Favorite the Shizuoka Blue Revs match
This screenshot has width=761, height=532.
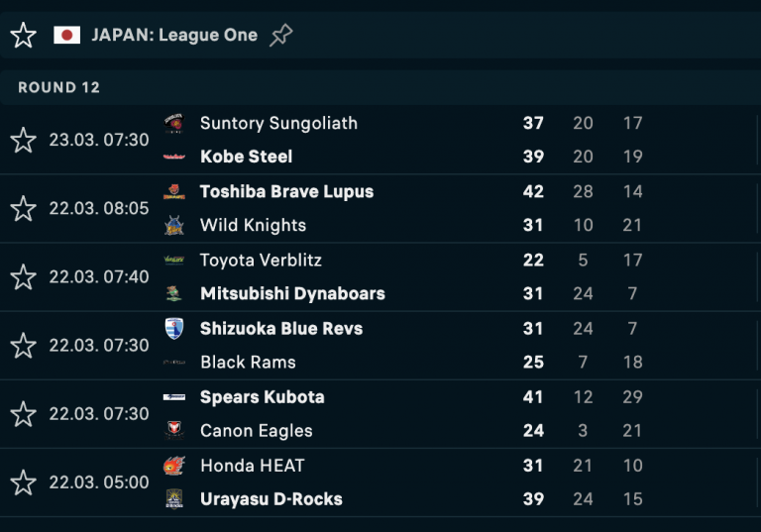click(x=24, y=345)
